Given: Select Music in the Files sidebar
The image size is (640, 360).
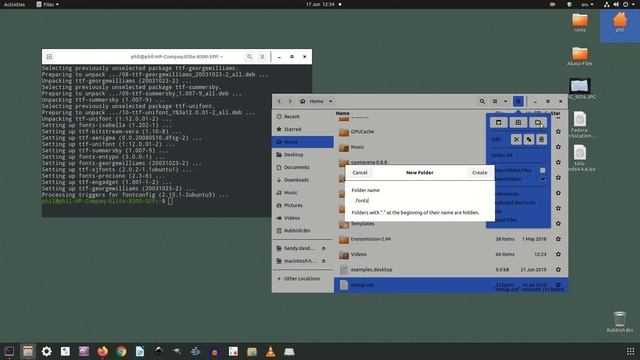Looking at the screenshot, I should [x=303, y=192].
